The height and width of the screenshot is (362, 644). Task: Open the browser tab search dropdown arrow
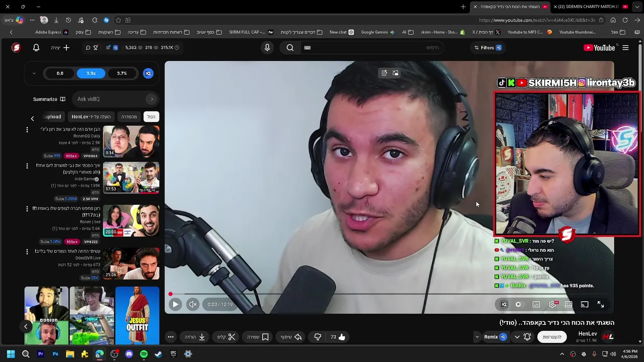click(x=637, y=7)
